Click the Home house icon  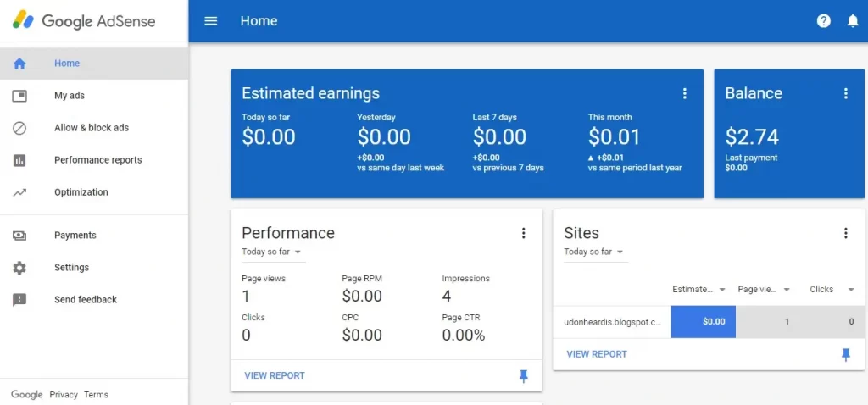point(19,64)
